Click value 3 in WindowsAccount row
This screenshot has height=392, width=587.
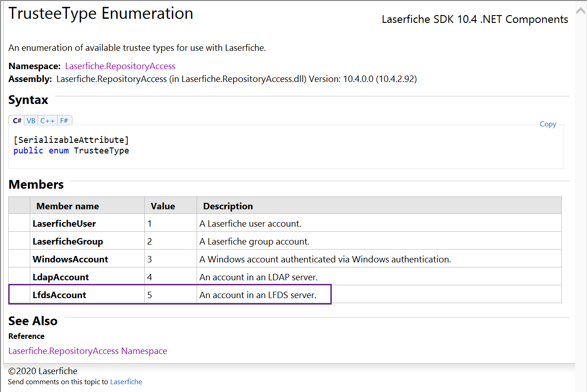pyautogui.click(x=149, y=259)
